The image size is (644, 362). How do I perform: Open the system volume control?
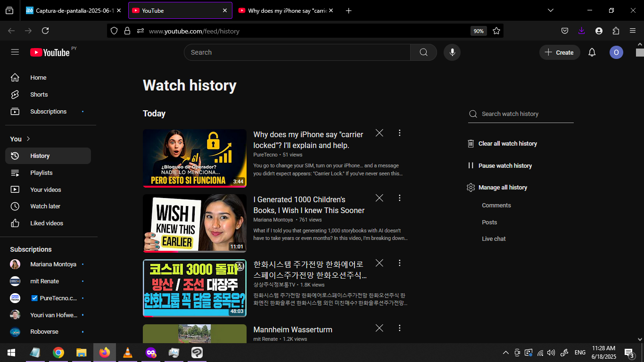click(x=551, y=353)
